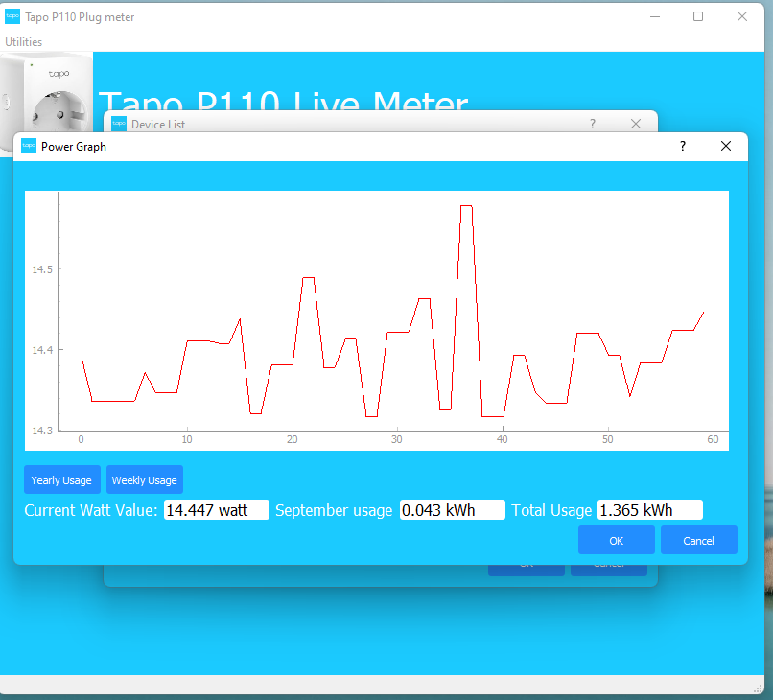Click the Power Graph title text
The height and width of the screenshot is (700, 773).
[x=74, y=147]
